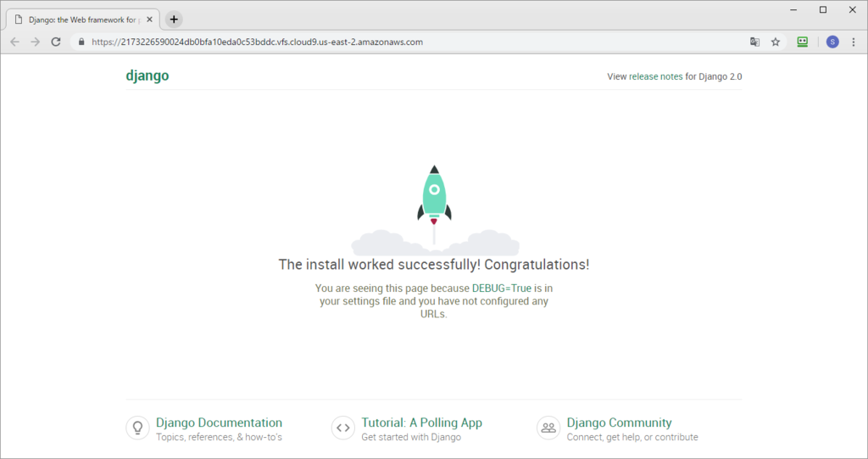The width and height of the screenshot is (868, 459).
Task: Minimize the browser window
Action: click(x=793, y=10)
